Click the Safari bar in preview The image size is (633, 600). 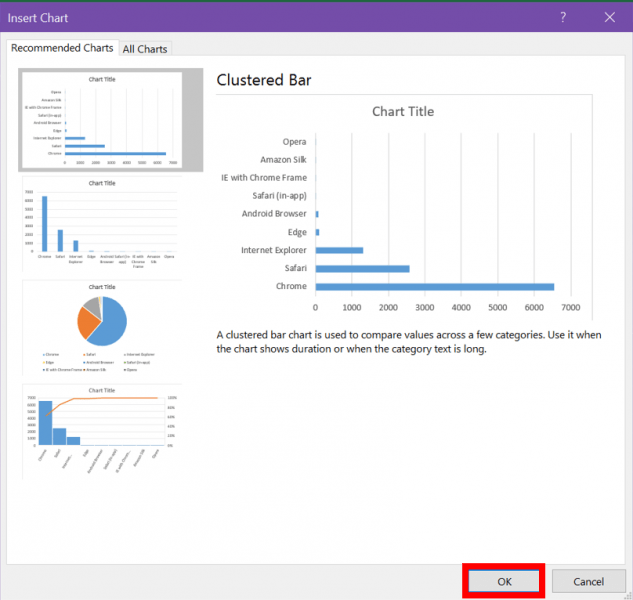pos(362,269)
